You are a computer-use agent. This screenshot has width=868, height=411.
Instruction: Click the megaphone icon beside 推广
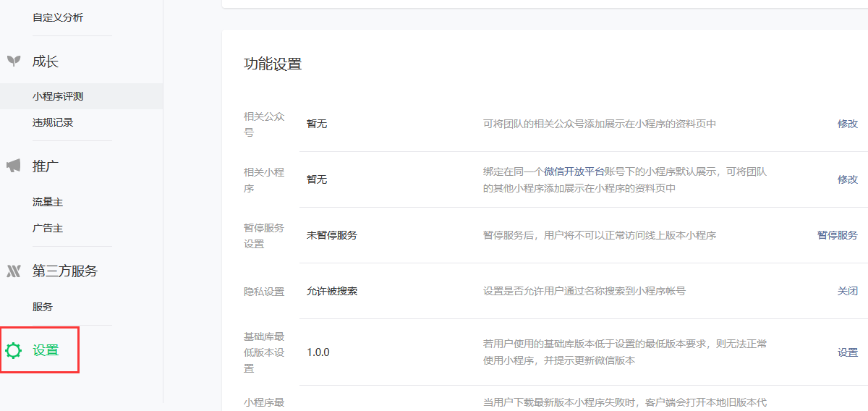coord(13,166)
